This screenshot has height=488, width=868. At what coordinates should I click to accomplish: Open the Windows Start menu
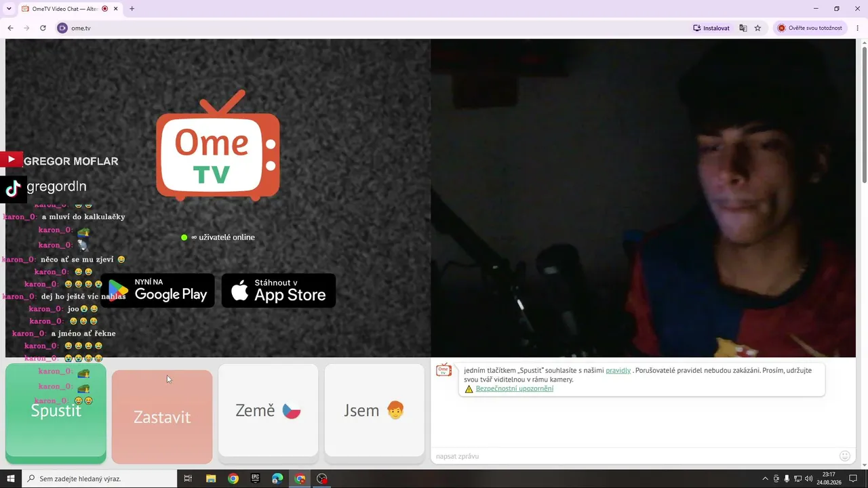pyautogui.click(x=10, y=479)
